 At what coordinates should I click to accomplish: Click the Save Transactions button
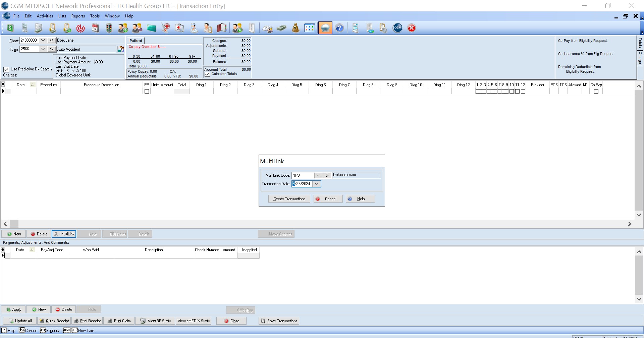(x=279, y=321)
